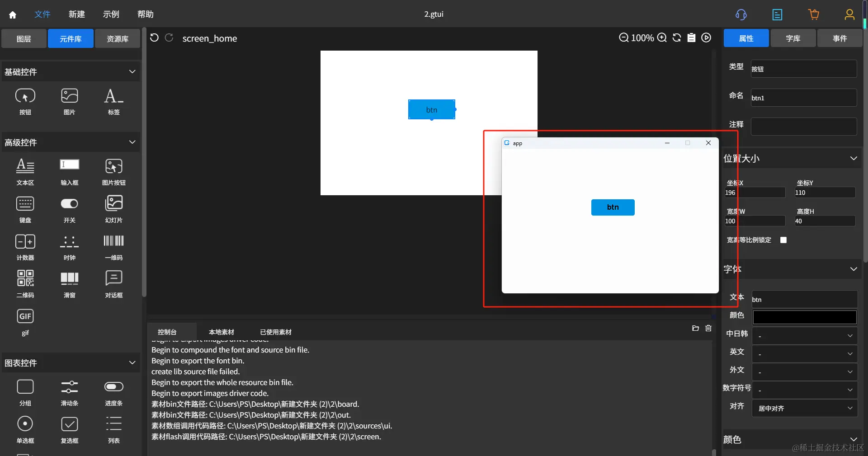This screenshot has height=456, width=868.
Task: Switch to the 已使用素材 tab
Action: [276, 332]
